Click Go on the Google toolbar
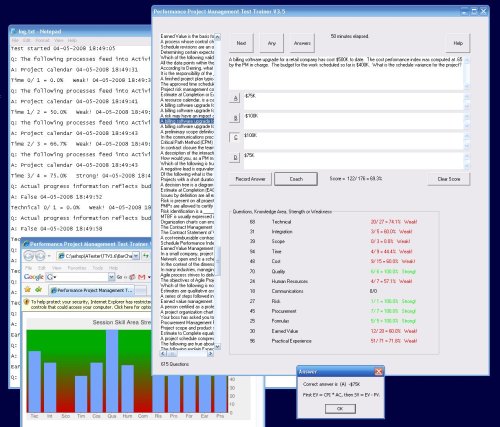This screenshot has width=500, height=427. coord(119,277)
